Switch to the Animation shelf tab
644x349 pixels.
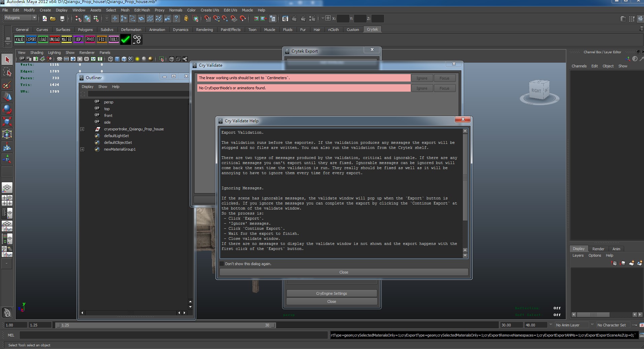[157, 30]
